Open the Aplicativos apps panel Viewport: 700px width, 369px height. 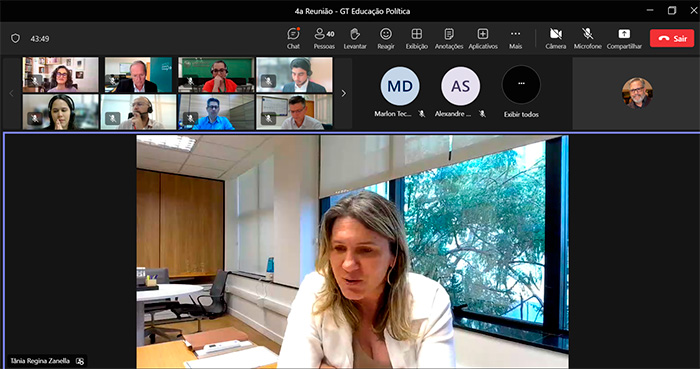click(x=483, y=38)
